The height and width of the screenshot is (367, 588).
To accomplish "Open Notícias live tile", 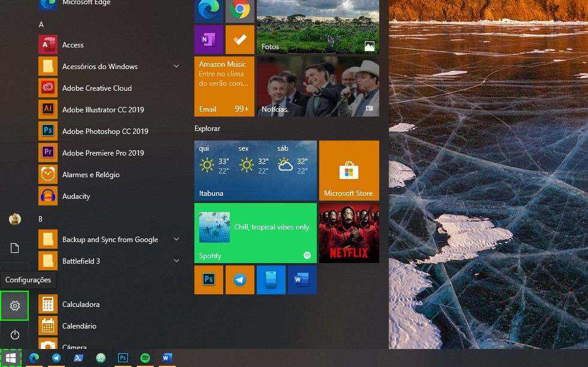I will point(318,86).
